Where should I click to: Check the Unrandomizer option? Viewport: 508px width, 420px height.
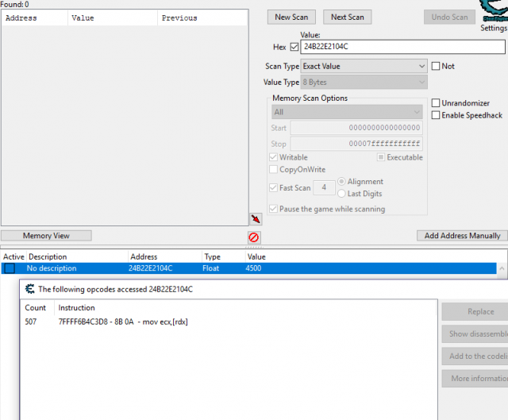pyautogui.click(x=436, y=103)
